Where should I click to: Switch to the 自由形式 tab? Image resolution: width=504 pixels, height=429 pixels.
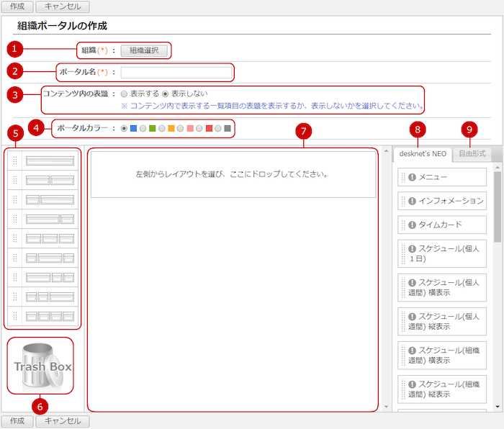pyautogui.click(x=472, y=153)
